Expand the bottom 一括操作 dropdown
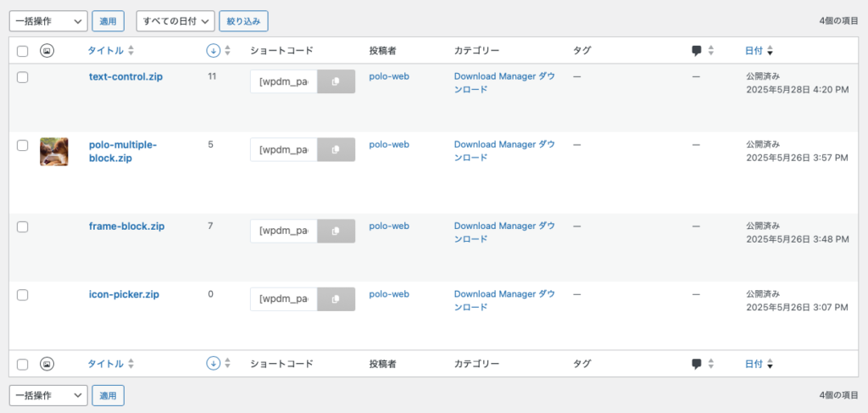Screen dimensions: 868x413 (47, 395)
